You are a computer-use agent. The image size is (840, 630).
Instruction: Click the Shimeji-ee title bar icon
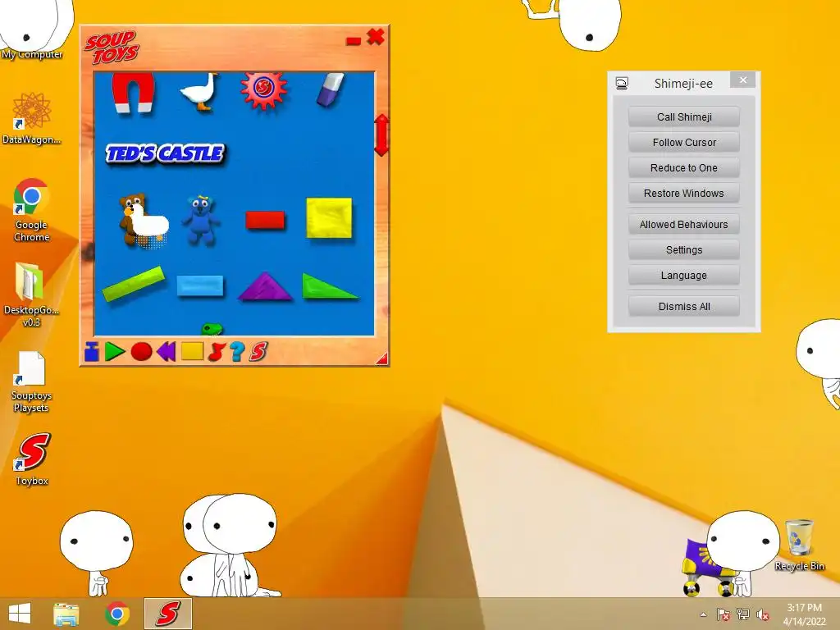click(x=622, y=84)
